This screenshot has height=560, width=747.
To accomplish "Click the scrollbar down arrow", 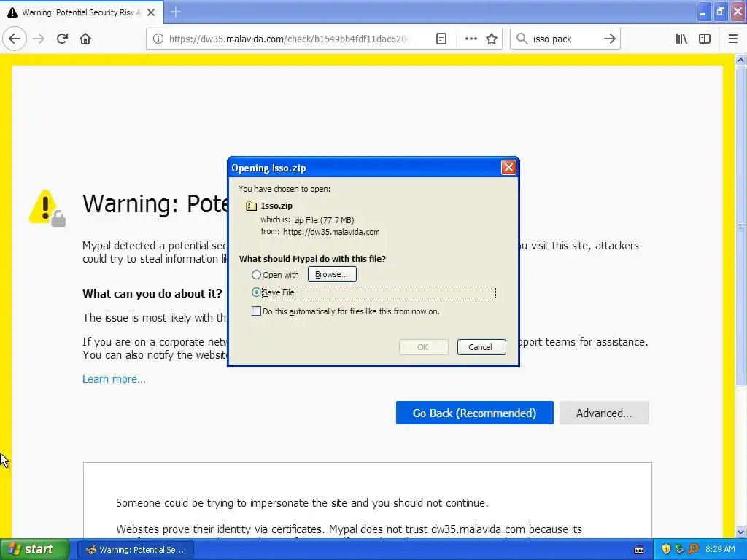I will pyautogui.click(x=740, y=532).
